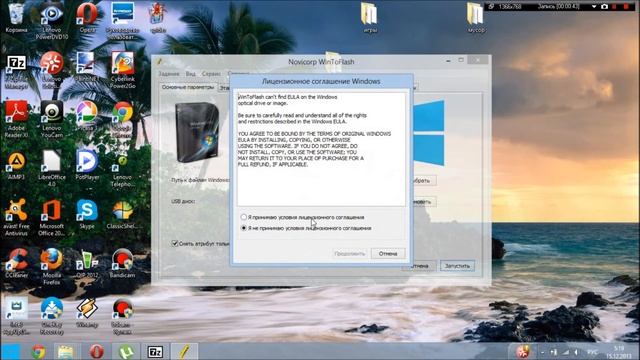Click Запустить button in WinToFlash window
The height and width of the screenshot is (360, 640).
(457, 266)
